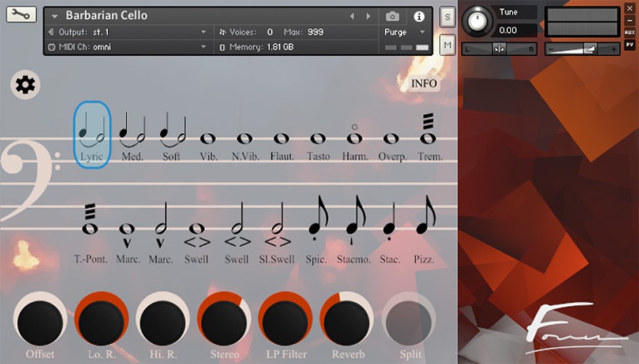Mute the instrument with M button
Image resolution: width=639 pixels, height=364 pixels.
(448, 45)
